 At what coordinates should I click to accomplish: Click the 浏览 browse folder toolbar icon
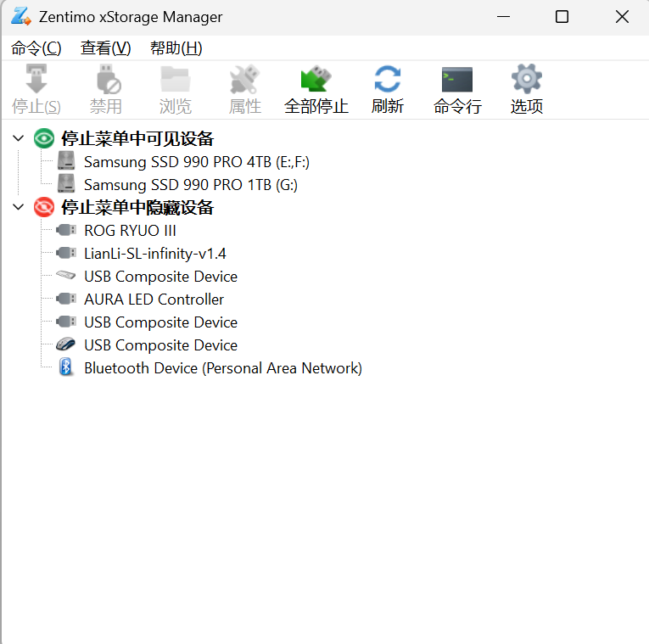coord(176,79)
